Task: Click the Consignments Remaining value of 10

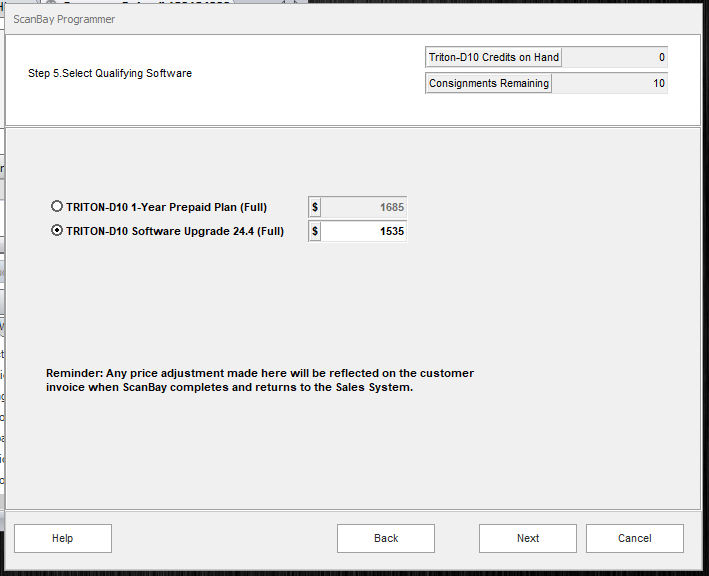Action: [x=609, y=84]
